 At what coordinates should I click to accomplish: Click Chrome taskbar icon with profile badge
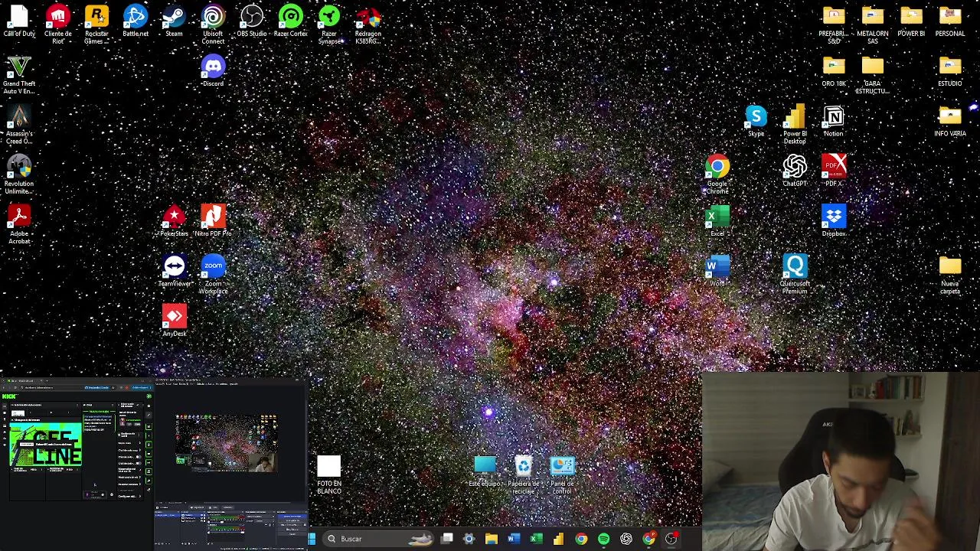tap(649, 539)
